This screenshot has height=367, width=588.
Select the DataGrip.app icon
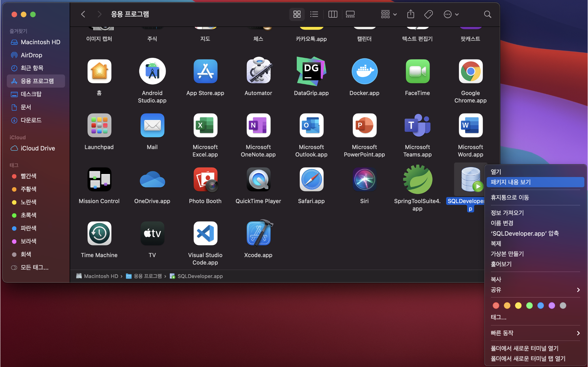311,71
